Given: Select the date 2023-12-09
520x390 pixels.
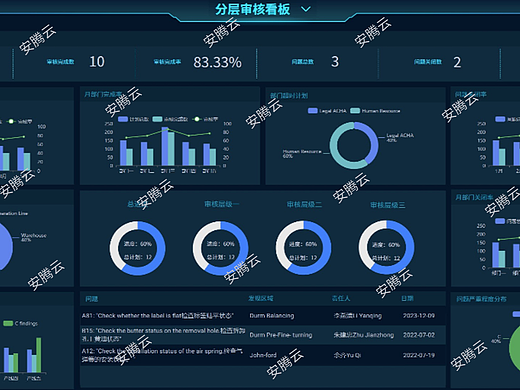Looking at the screenshot, I should (x=419, y=316).
